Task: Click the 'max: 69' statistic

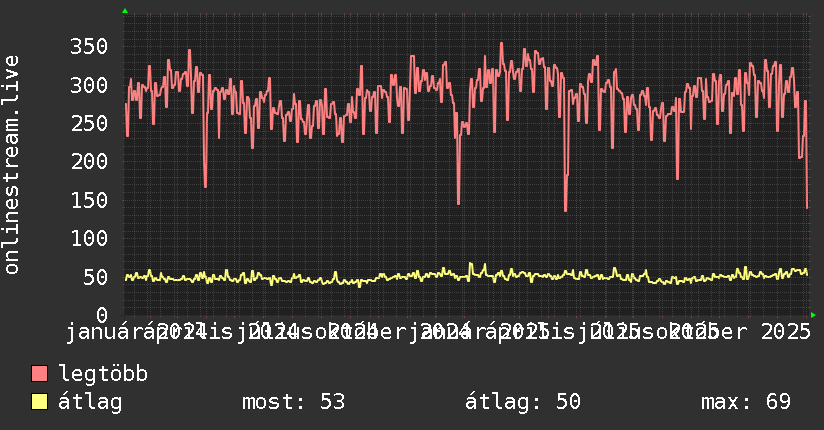Action: 746,402
